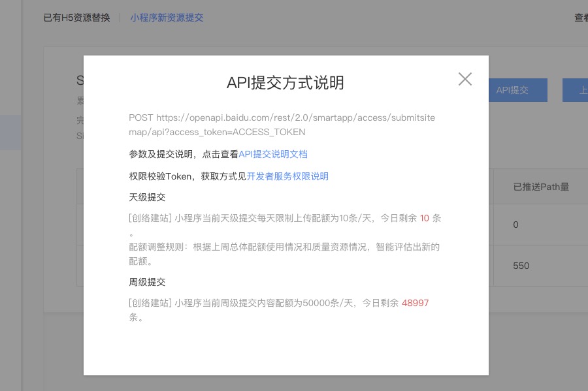This screenshot has width=588, height=391.
Task: Click the API提交方式说明 dialog title
Action: point(286,83)
